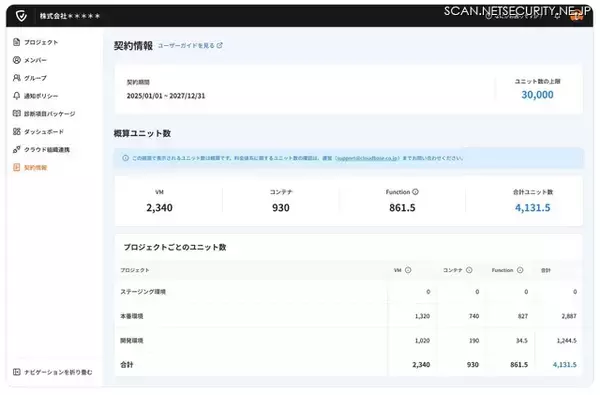Click the プロジェクト column header
The height and width of the screenshot is (395, 600).
pos(135,270)
